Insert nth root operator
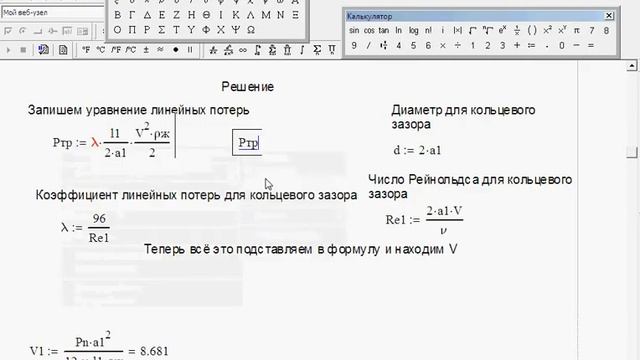The image size is (640, 360). click(487, 31)
